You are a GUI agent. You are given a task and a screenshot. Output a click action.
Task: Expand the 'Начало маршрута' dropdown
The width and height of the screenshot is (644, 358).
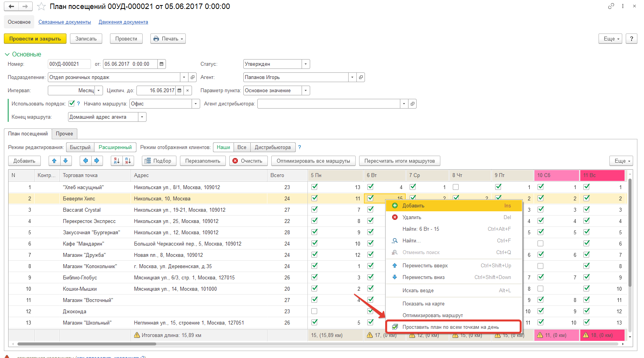point(196,104)
